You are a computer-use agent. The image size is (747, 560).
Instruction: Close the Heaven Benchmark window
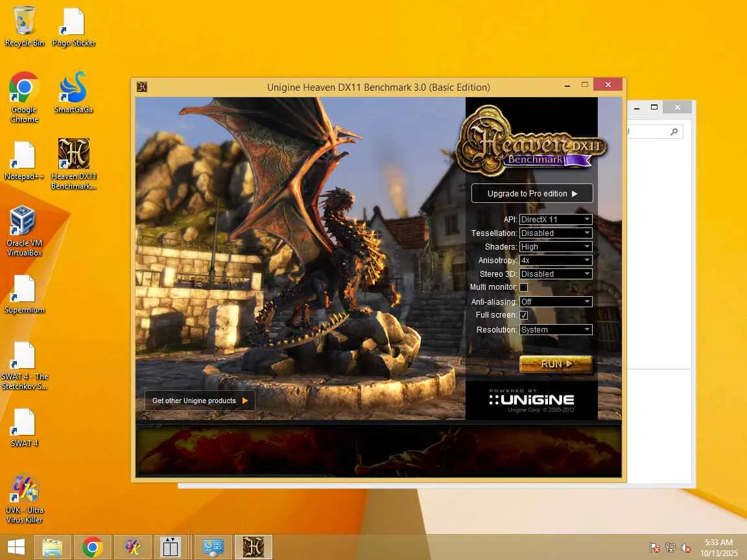608,84
